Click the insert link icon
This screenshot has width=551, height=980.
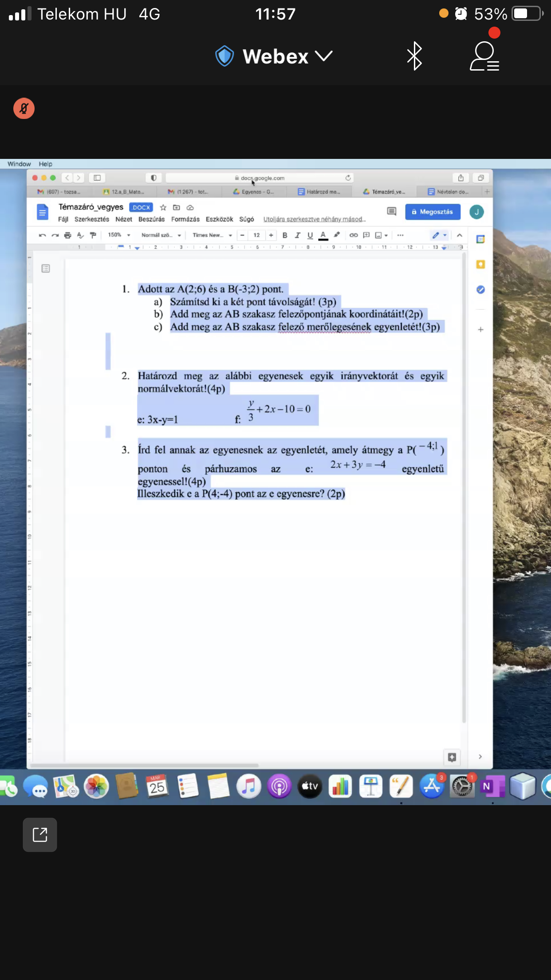353,235
